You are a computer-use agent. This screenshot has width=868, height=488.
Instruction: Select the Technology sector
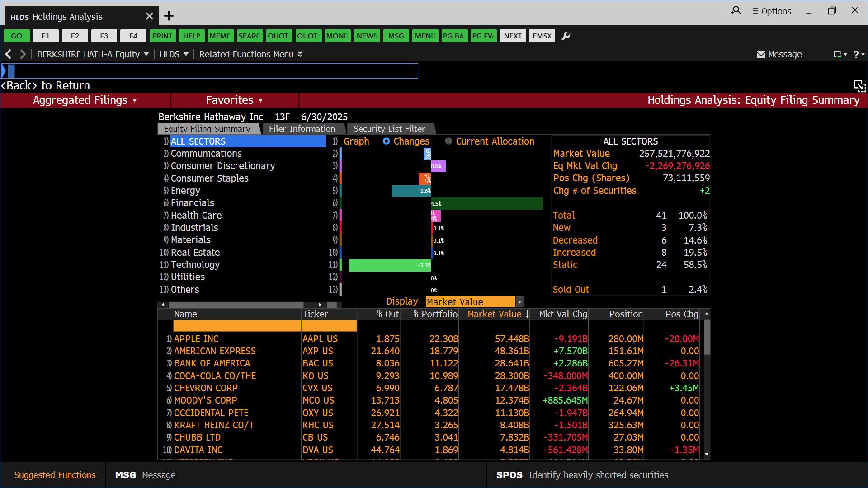(x=195, y=265)
